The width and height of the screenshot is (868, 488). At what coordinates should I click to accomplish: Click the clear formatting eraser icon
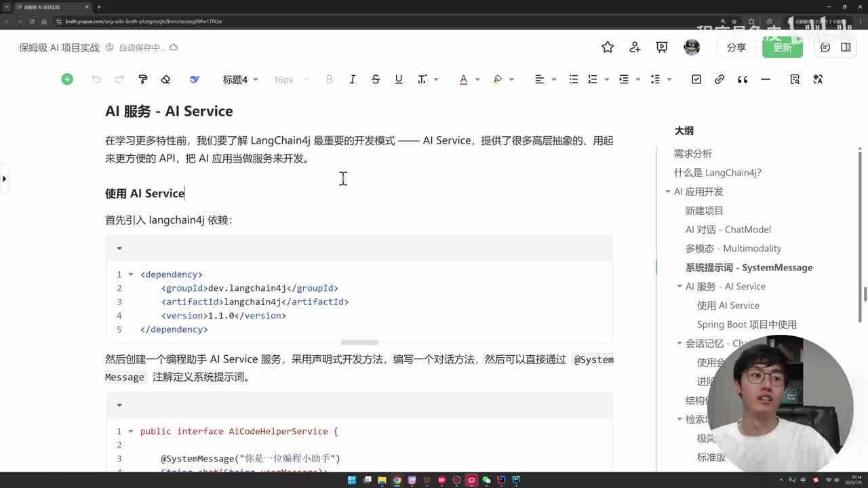[165, 79]
